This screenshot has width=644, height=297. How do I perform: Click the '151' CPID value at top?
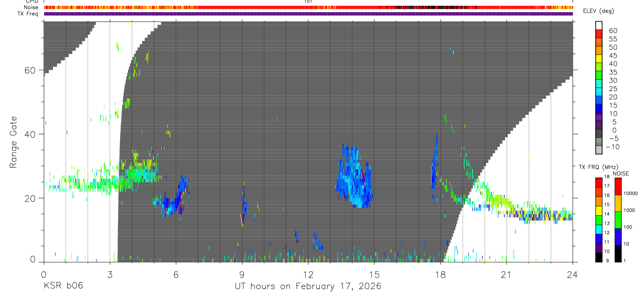308,2
